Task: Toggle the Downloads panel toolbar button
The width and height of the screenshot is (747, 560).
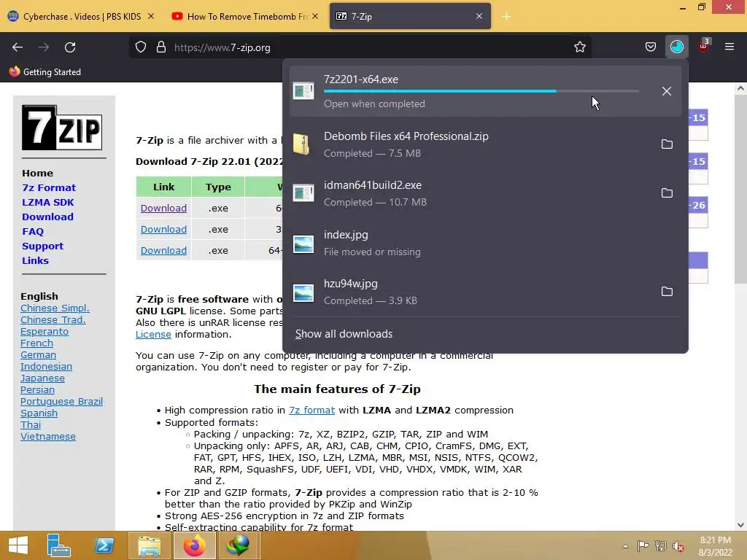Action: point(677,47)
